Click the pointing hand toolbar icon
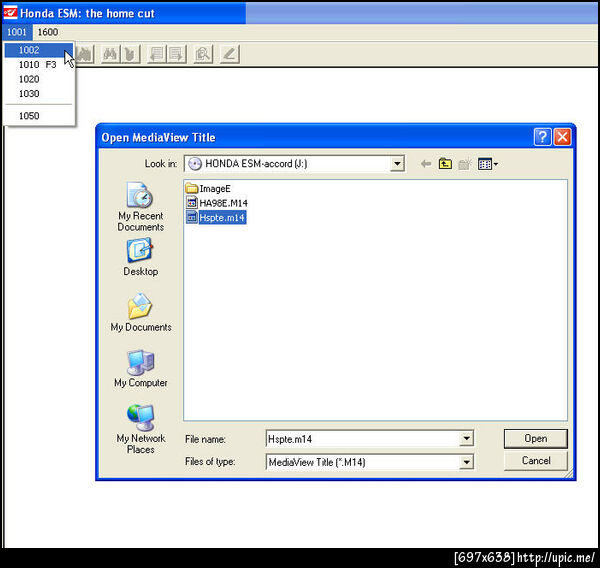The height and width of the screenshot is (568, 600). (x=130, y=54)
